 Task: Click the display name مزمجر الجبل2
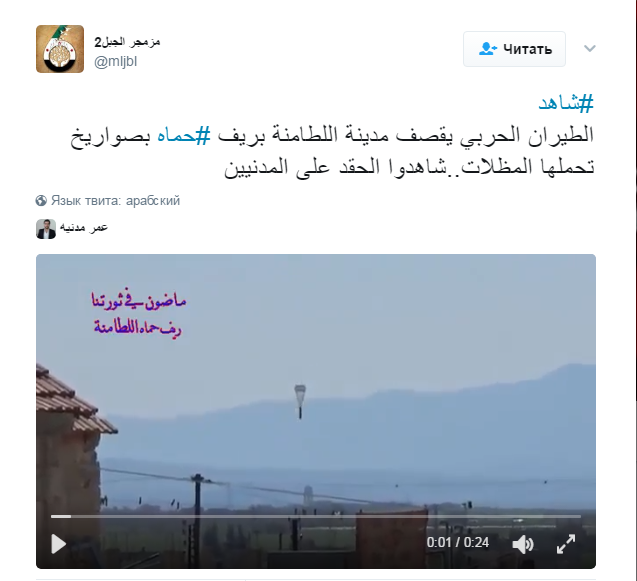128,42
